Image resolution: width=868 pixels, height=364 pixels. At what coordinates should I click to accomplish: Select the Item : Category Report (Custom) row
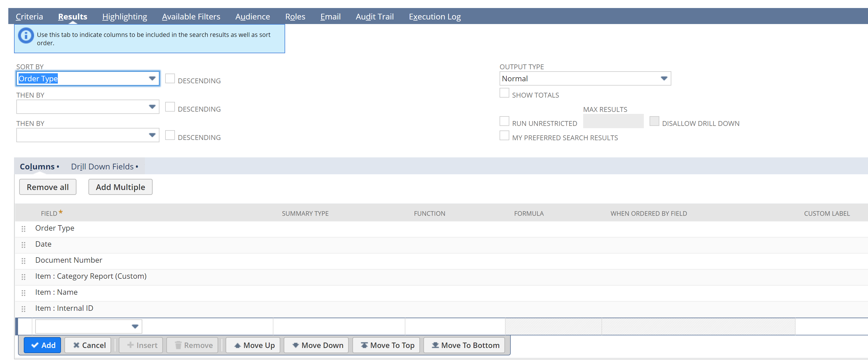tap(441, 277)
